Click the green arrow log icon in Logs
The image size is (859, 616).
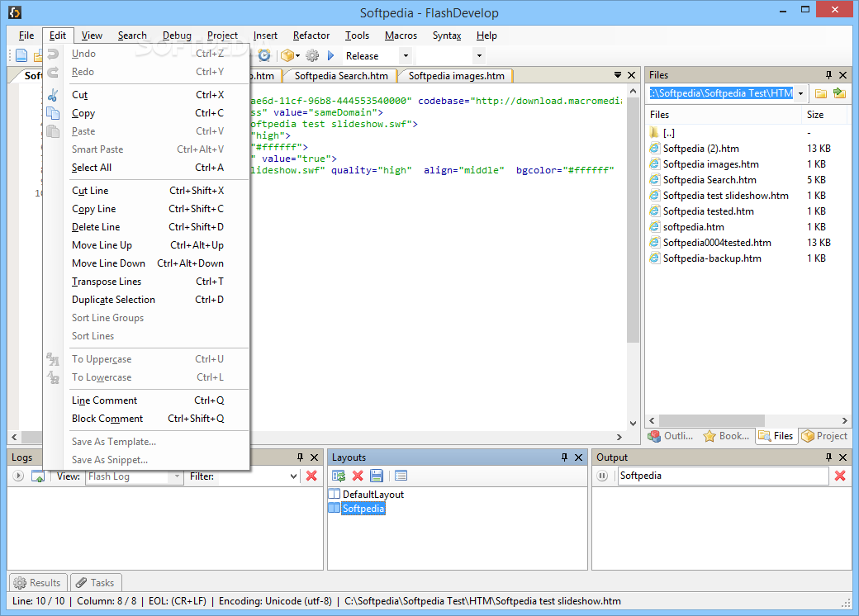38,476
